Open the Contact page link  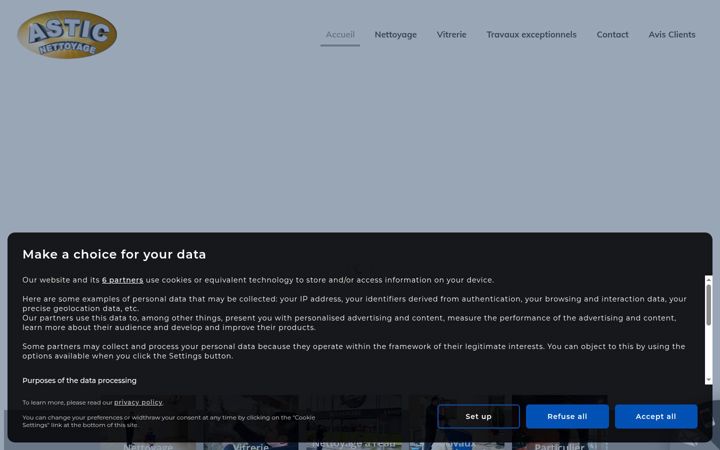point(612,34)
